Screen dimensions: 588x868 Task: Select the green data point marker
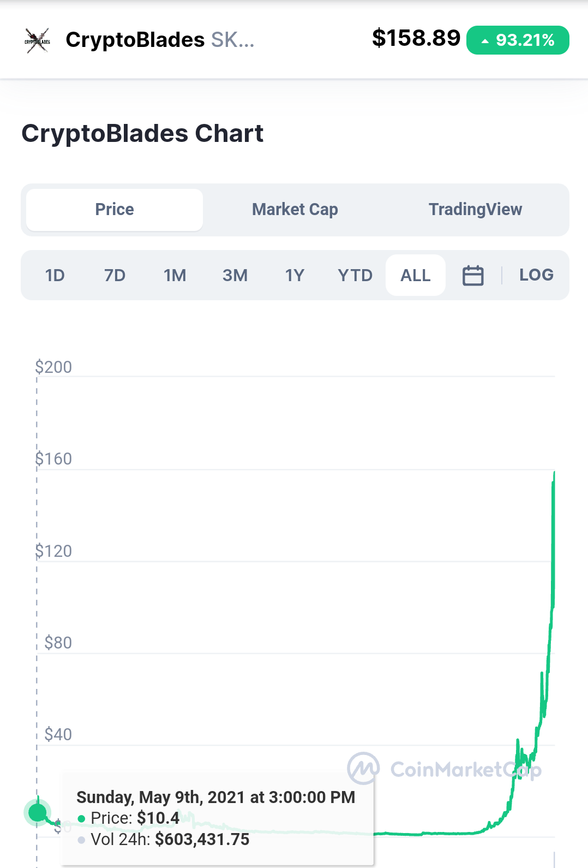click(38, 812)
